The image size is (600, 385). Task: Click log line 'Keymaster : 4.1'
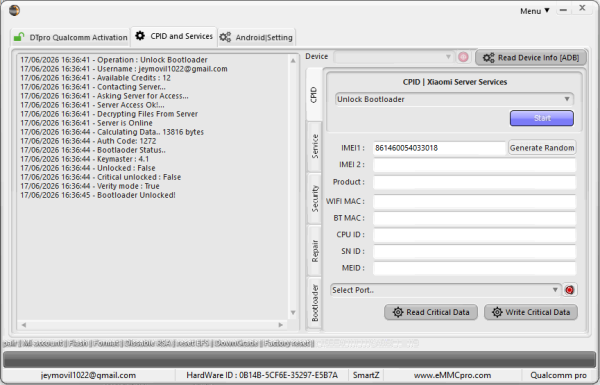point(85,159)
